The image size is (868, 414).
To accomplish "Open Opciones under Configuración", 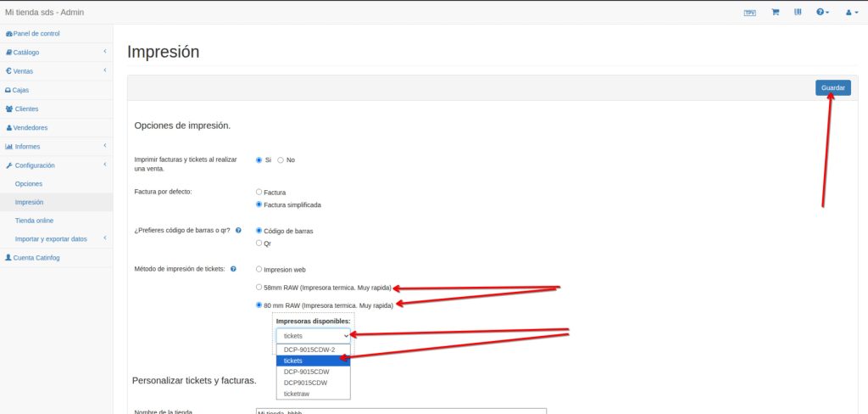I will click(28, 183).
